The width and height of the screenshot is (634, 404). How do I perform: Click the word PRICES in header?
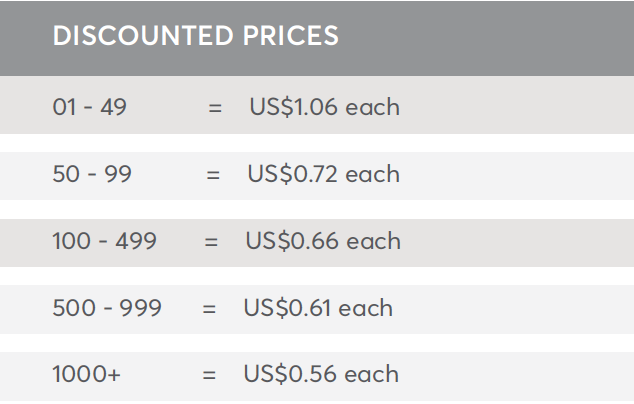291,36
